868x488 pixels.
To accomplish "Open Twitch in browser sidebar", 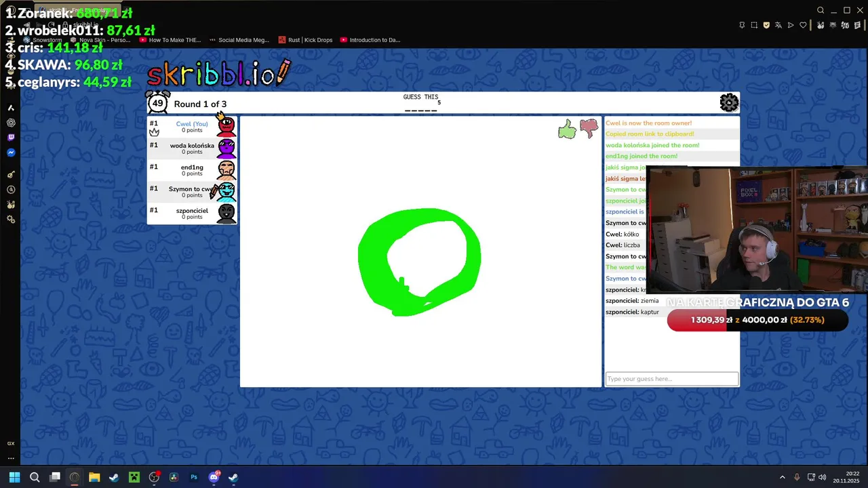I will 11,138.
